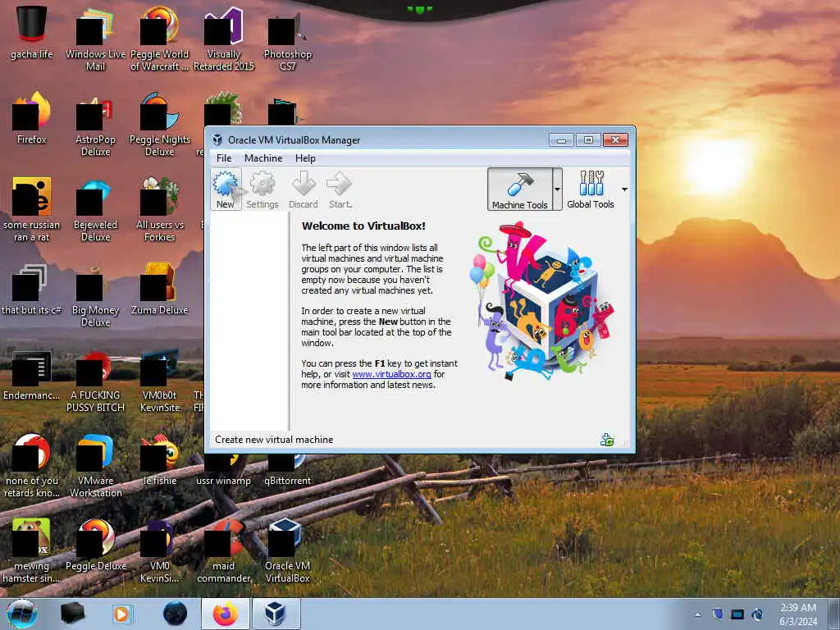Click the empty virtual machine list pane

pos(249,322)
